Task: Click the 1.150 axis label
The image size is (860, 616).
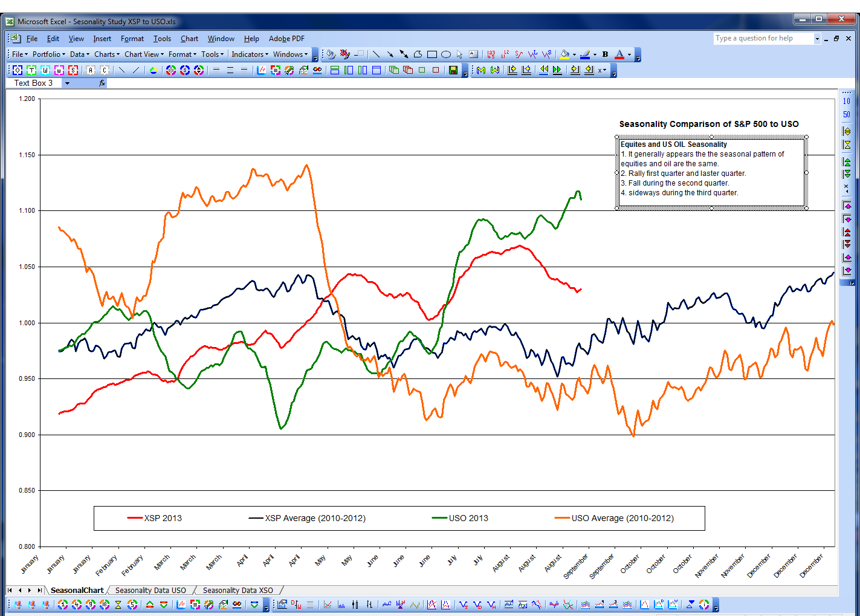Action: [27, 155]
